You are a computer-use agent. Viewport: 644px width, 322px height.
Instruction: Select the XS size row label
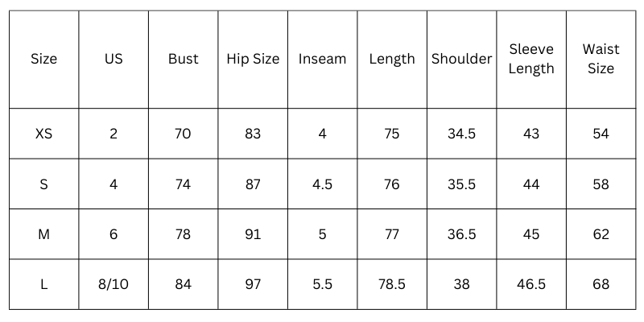(43, 134)
